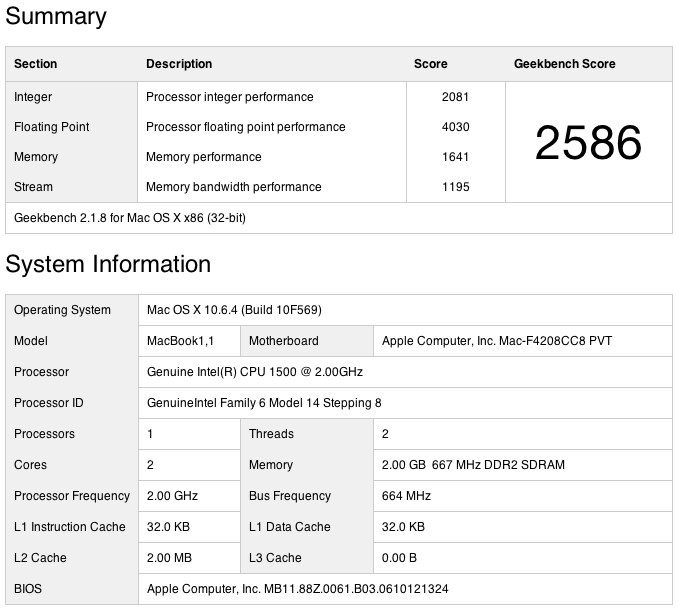Viewport: 678px width, 614px height.
Task: Click the Summary heading
Action: [x=56, y=16]
